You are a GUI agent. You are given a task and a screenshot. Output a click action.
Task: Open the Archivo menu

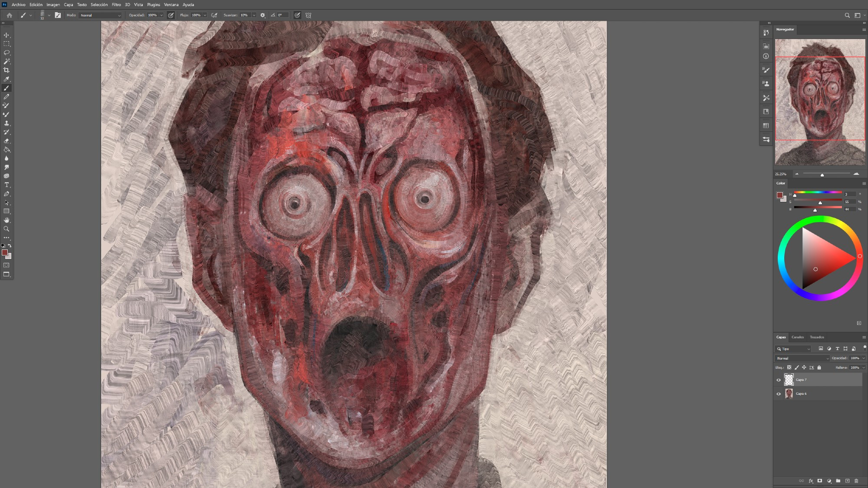tap(18, 5)
